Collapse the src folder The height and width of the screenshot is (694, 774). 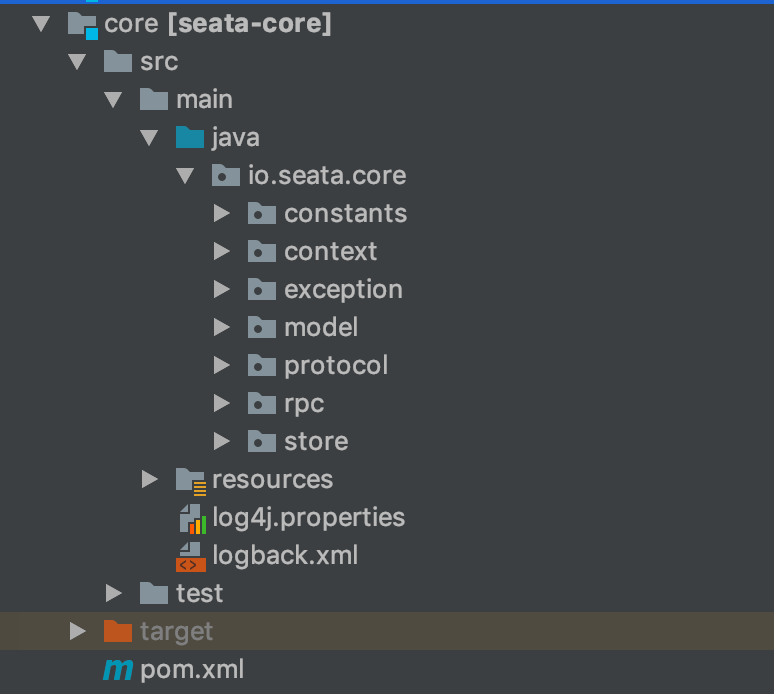77,62
